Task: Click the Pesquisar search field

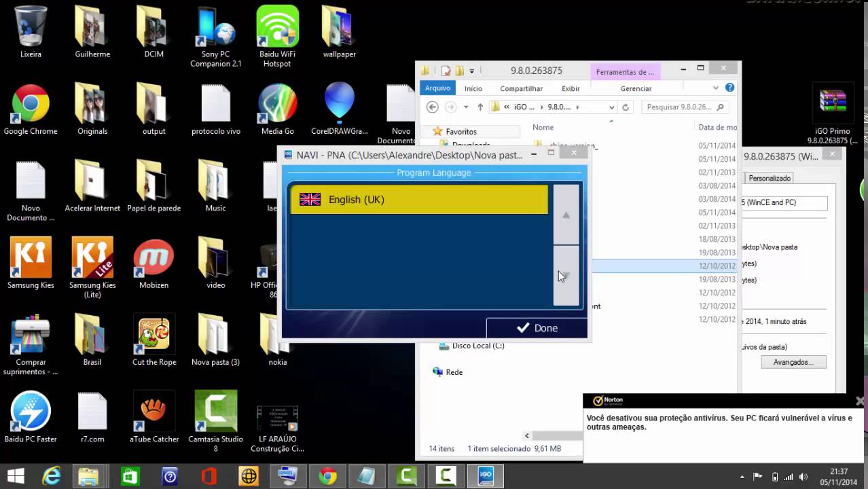Action: [x=685, y=107]
